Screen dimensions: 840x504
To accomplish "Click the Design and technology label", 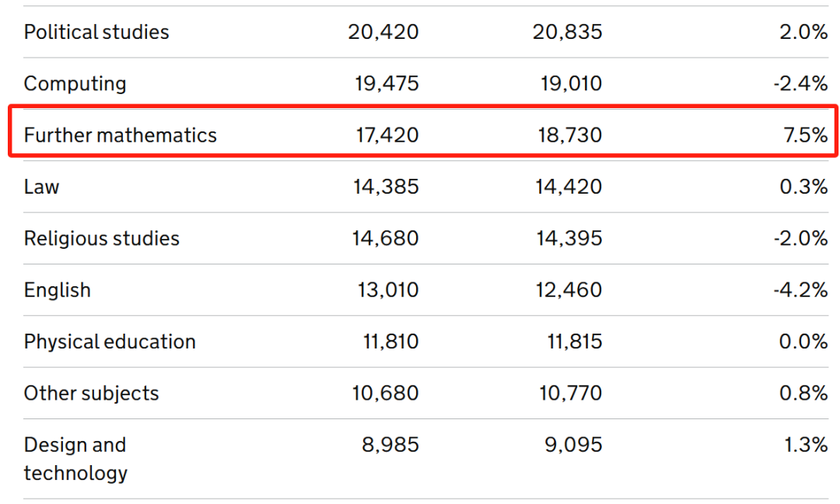I will click(75, 459).
